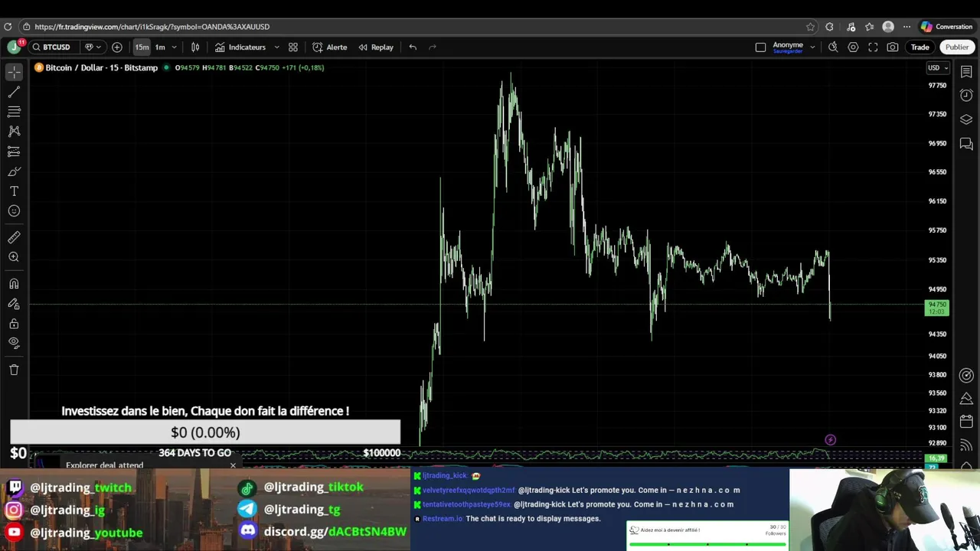This screenshot has height=551, width=980.
Task: Toggle lock all drawings
Action: point(14,324)
